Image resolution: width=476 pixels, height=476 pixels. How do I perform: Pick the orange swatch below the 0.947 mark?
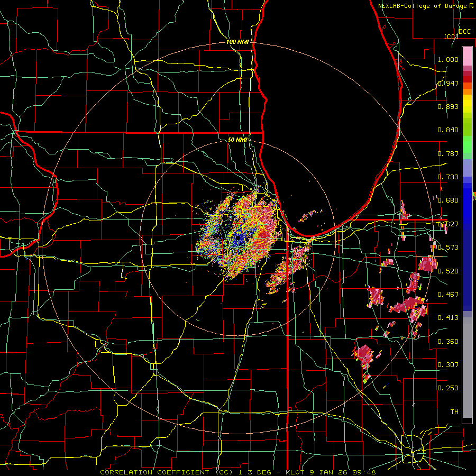point(467,91)
